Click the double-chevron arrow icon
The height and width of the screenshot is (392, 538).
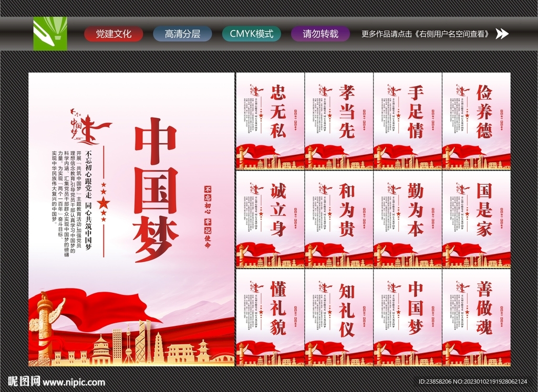pos(503,35)
